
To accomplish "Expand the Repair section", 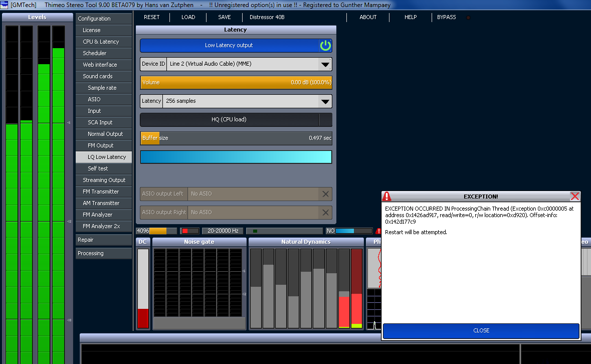I will pos(104,240).
